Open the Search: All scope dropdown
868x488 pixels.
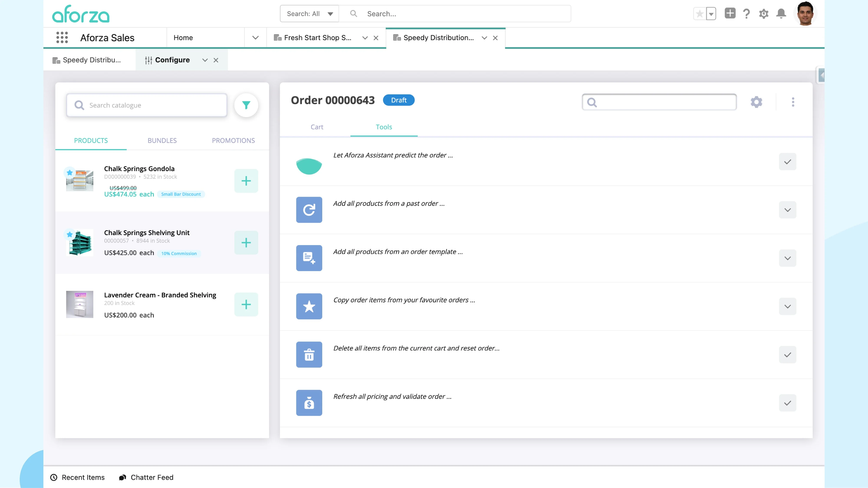(309, 14)
